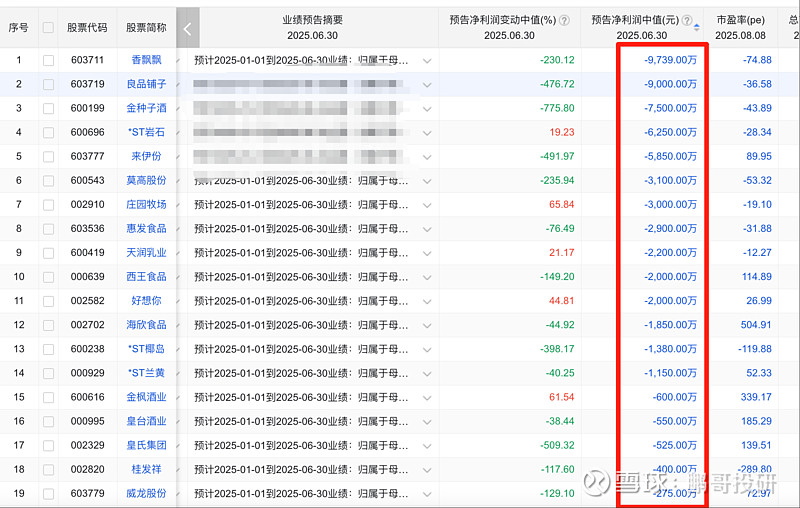Select the summary text in 西王食品 row
This screenshot has height=508, width=800.
[x=301, y=276]
